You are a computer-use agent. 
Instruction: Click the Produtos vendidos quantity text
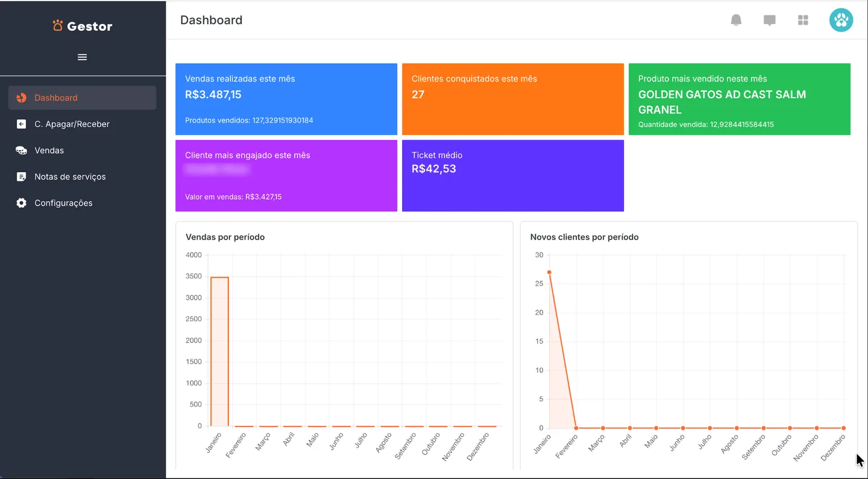pos(249,120)
